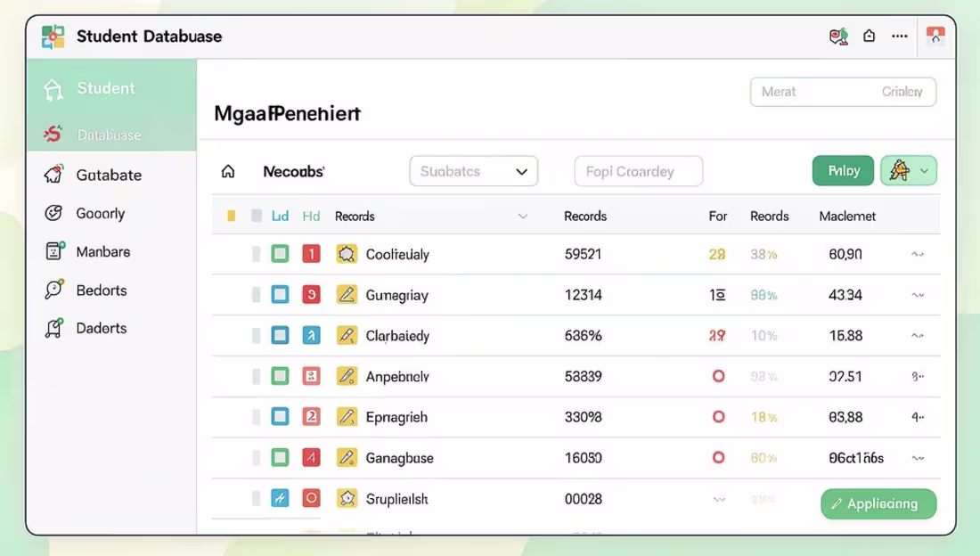Open the user profile avatar

coord(935,36)
